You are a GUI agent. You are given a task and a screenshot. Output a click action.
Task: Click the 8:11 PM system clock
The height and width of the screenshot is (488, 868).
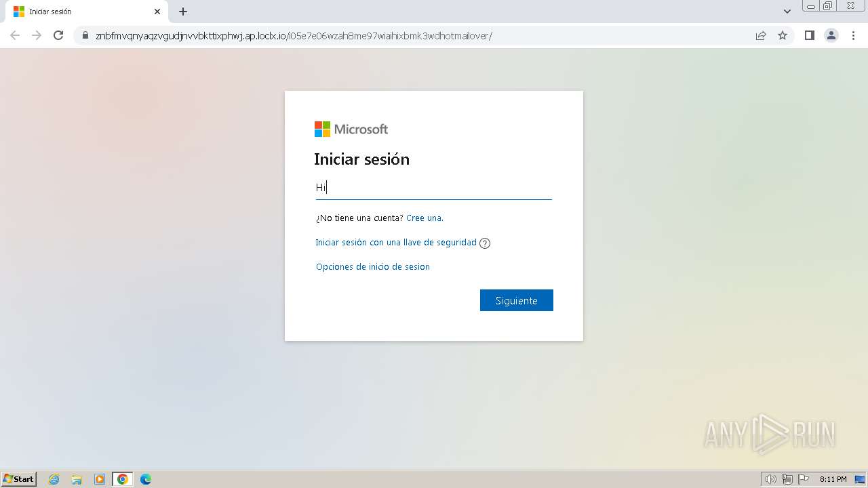coord(833,479)
